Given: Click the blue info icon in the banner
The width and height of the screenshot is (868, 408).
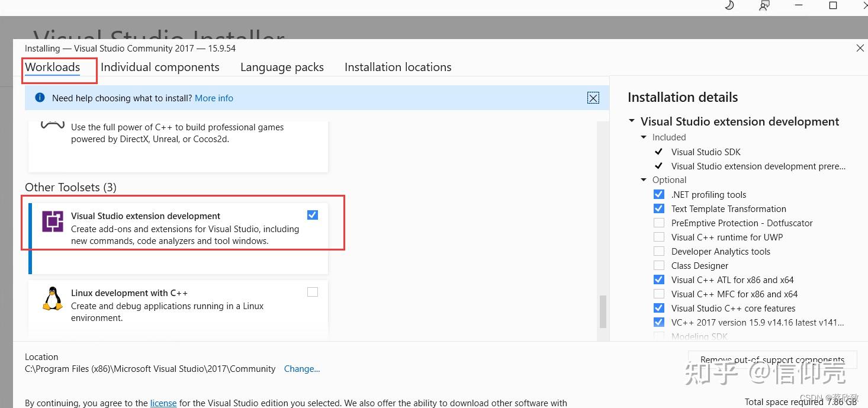Looking at the screenshot, I should click(40, 98).
